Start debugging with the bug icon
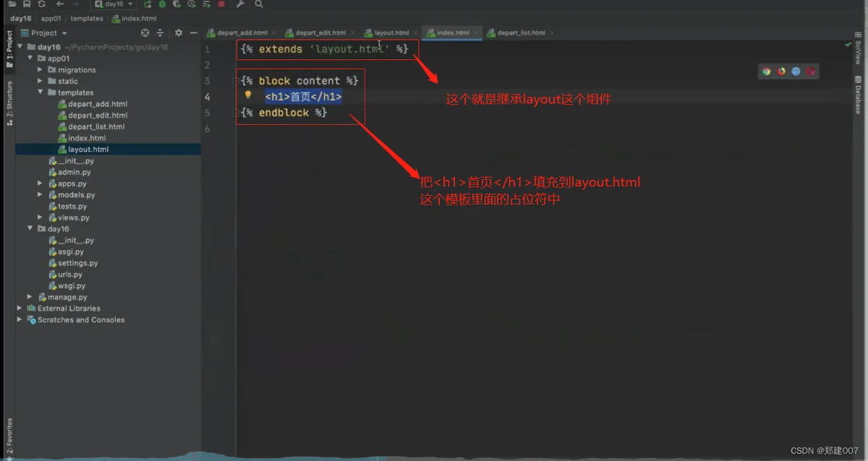The height and width of the screenshot is (461, 868). point(163,4)
